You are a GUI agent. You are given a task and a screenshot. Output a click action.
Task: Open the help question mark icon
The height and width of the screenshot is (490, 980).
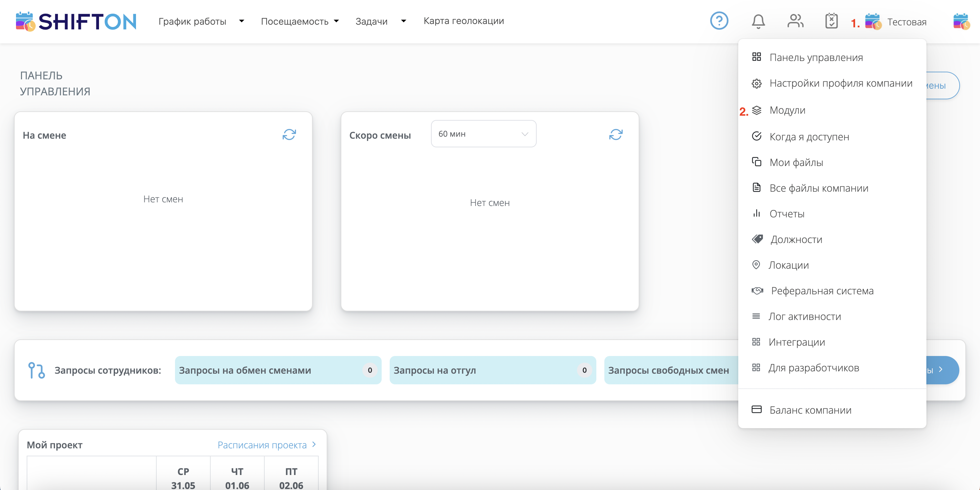pyautogui.click(x=719, y=21)
